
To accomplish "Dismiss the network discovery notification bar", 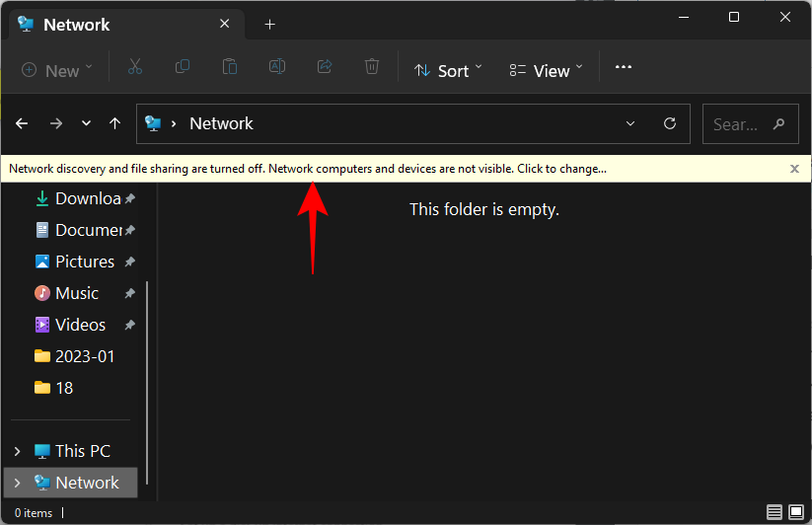I will [x=794, y=169].
